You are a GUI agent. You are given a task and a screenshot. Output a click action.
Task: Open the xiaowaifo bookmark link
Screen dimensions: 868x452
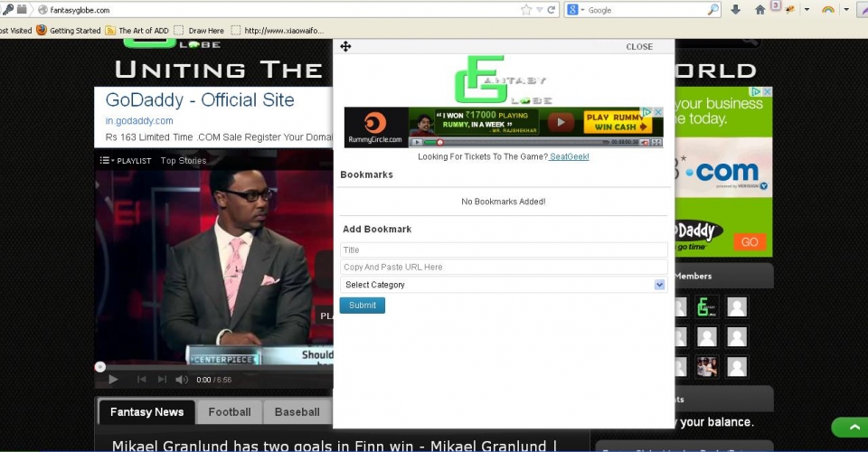coord(278,31)
